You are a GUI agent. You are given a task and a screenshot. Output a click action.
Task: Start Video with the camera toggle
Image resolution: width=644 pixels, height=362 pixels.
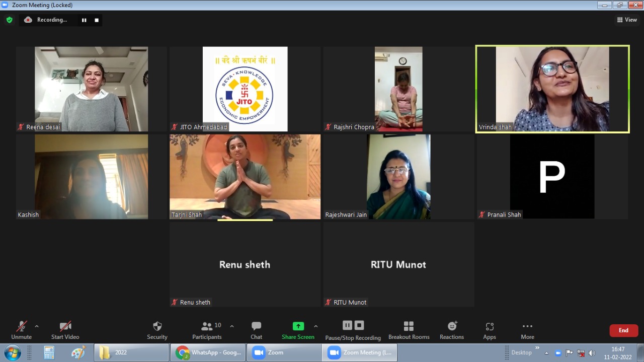pos(65,326)
